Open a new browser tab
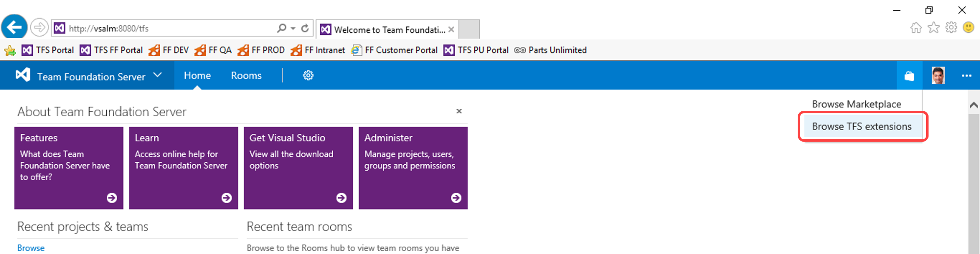This screenshot has width=980, height=254. click(x=469, y=29)
